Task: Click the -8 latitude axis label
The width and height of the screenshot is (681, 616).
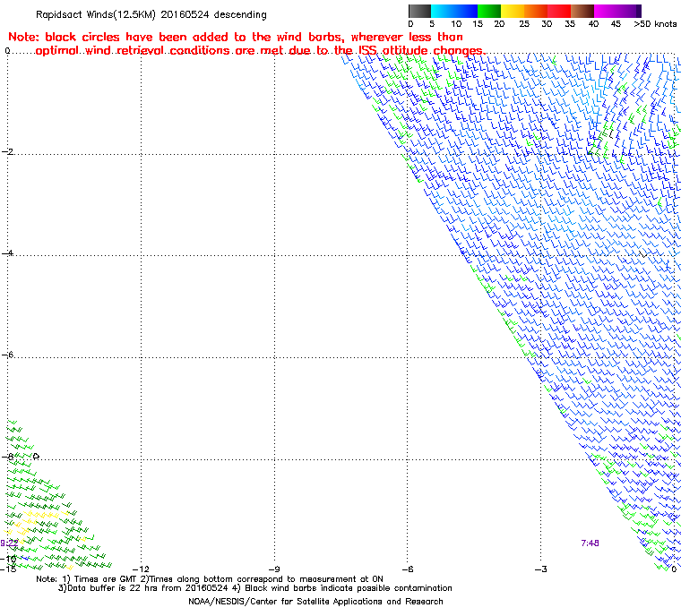Action: [7, 457]
